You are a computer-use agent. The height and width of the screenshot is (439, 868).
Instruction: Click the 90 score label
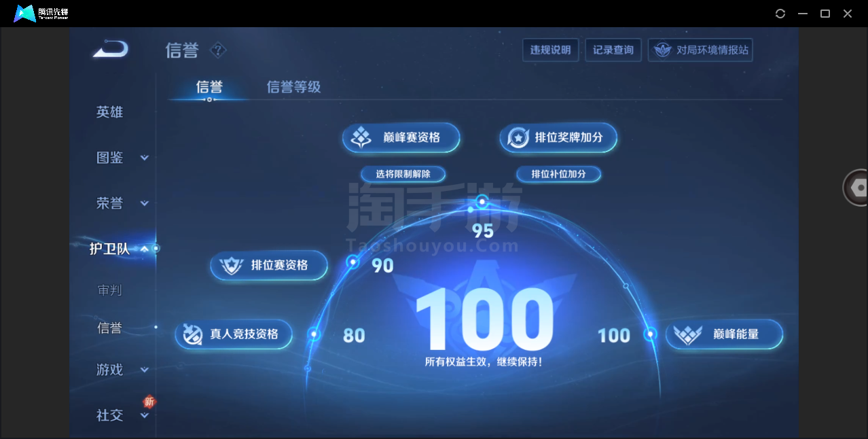383,266
